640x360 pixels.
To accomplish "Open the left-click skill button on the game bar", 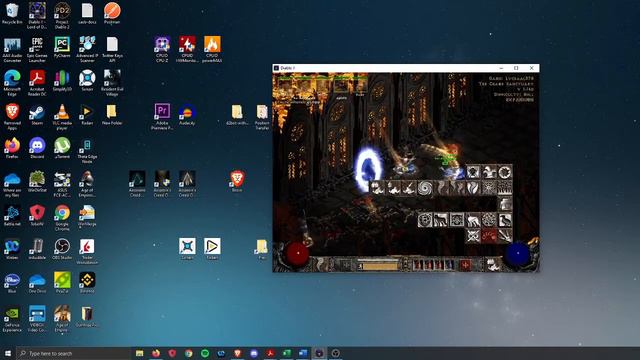I will (x=321, y=264).
